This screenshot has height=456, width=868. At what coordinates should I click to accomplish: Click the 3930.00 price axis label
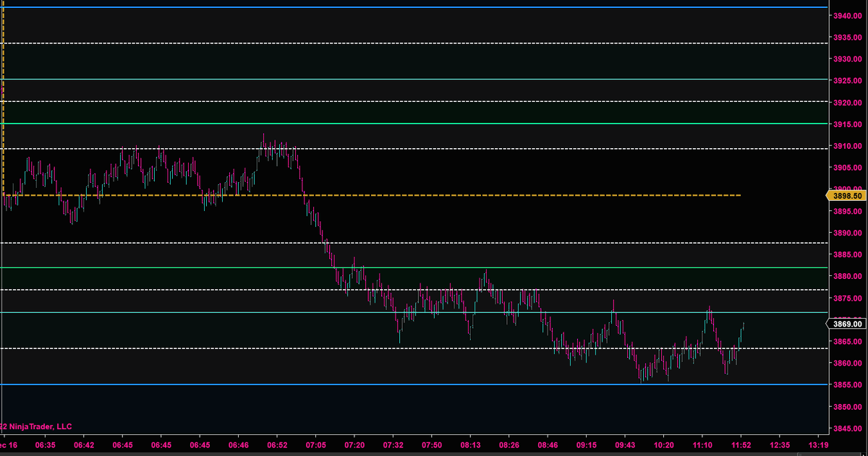(x=848, y=59)
